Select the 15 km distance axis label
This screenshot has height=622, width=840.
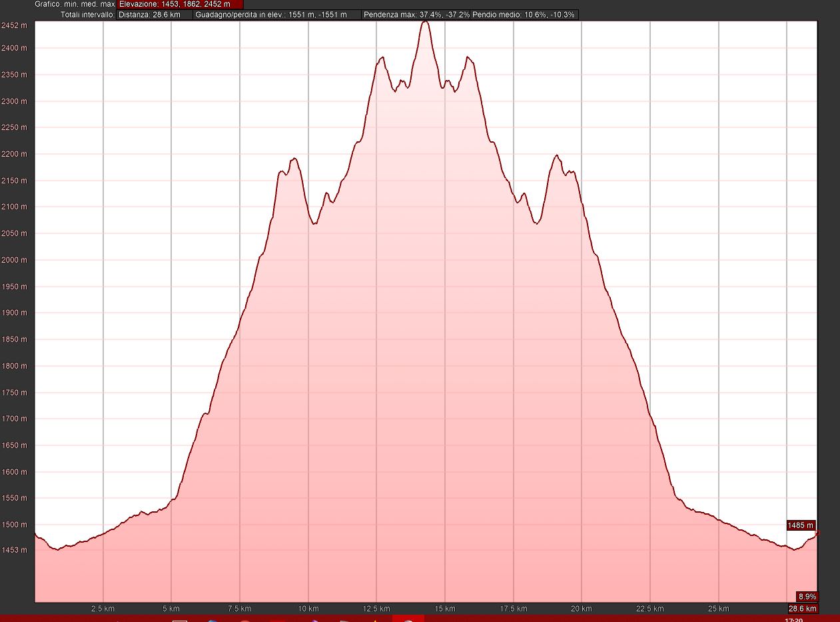click(x=445, y=609)
